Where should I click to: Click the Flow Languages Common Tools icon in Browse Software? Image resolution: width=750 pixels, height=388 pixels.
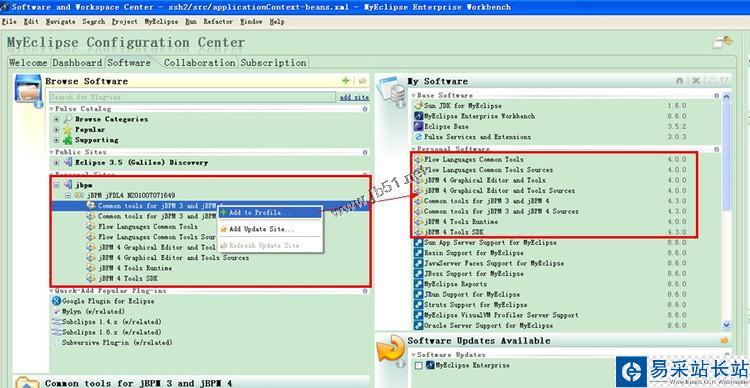point(91,227)
